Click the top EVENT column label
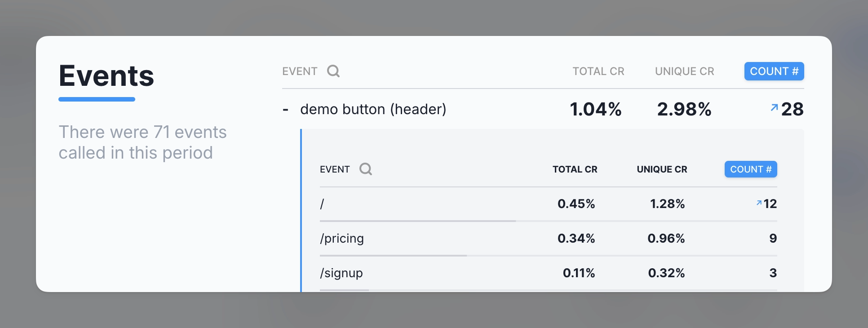This screenshot has height=328, width=868. pyautogui.click(x=300, y=71)
